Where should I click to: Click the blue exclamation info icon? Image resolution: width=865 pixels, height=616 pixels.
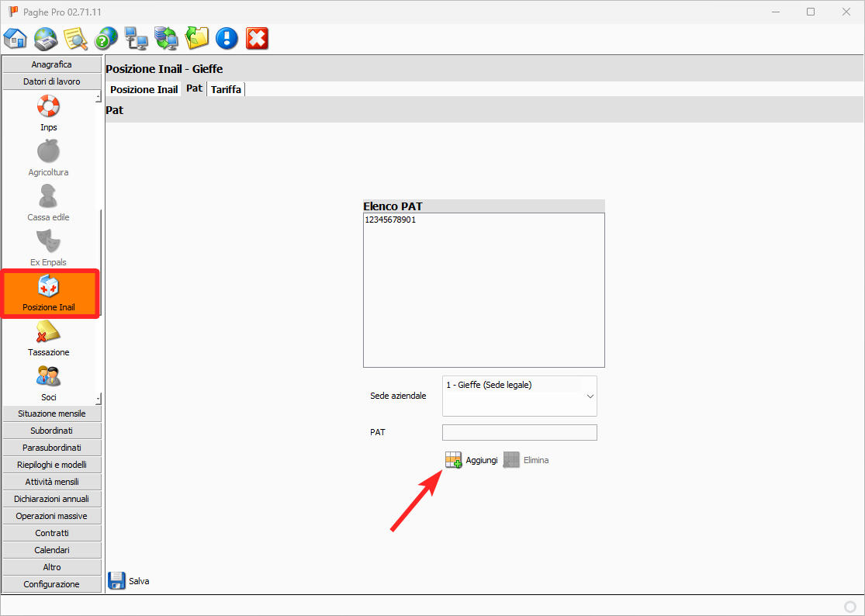[227, 38]
